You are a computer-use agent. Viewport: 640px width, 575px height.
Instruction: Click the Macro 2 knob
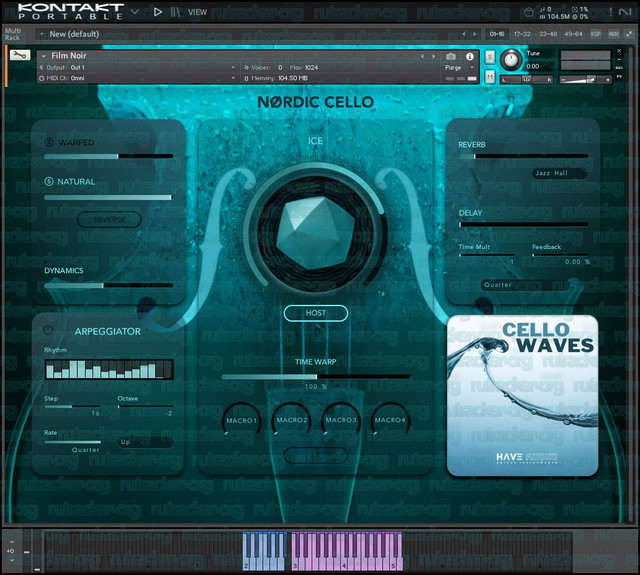click(291, 420)
